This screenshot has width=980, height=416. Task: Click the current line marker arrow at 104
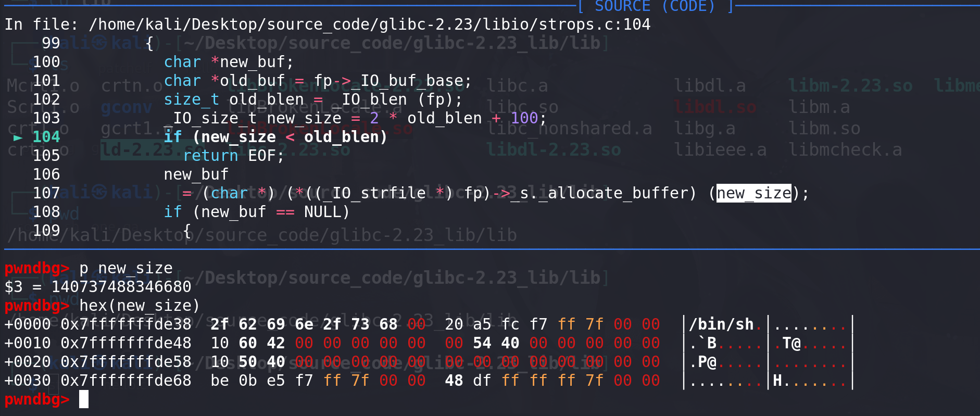18,137
